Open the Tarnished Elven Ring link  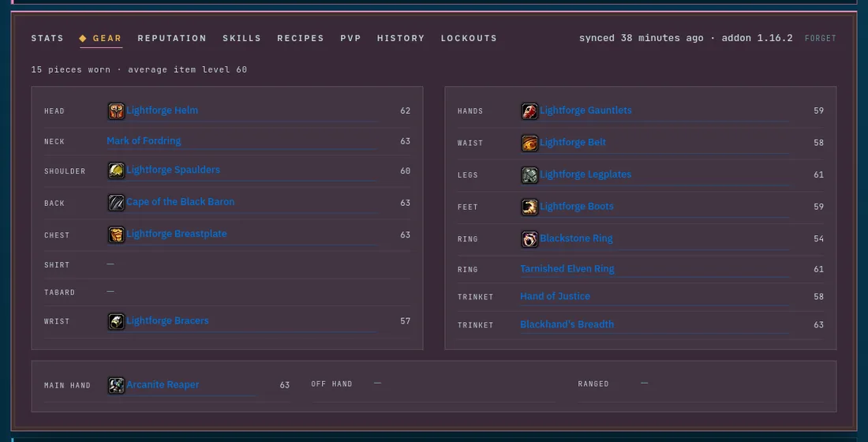tap(567, 268)
